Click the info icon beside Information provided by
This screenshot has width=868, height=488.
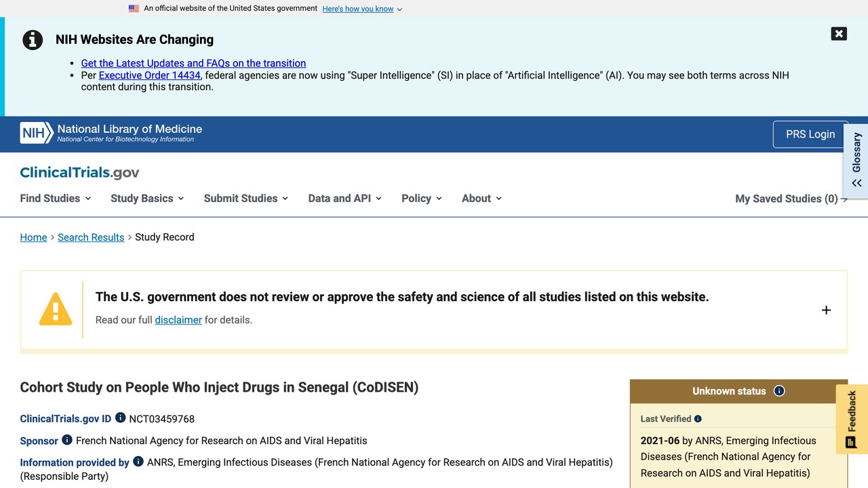(x=138, y=462)
